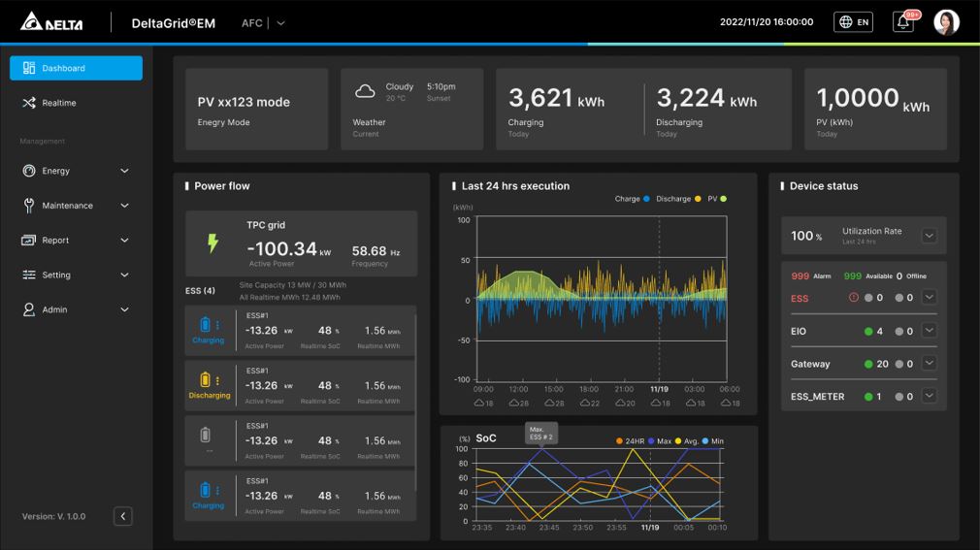Expand the Gateway device row
Screen dimensions: 980x550
[929, 363]
